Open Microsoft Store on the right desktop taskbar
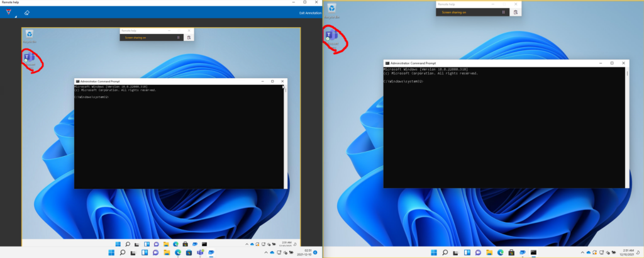Screen dimensions: 644x258 [511, 253]
